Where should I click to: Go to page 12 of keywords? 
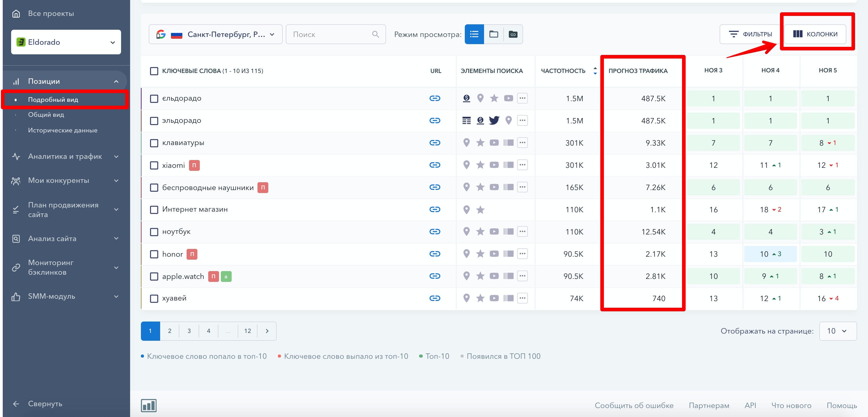pos(248,331)
